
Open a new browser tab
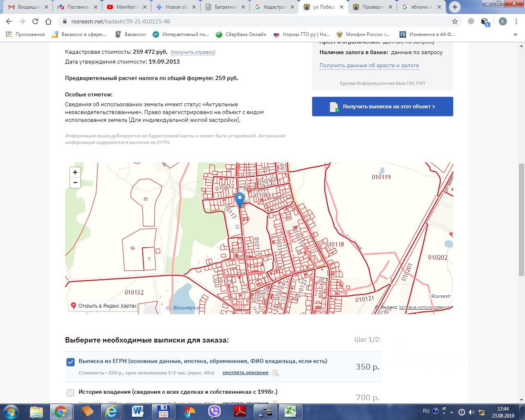point(454,7)
